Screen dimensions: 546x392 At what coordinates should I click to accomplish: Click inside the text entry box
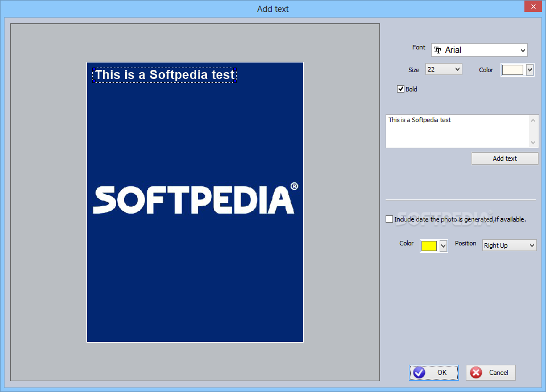click(x=457, y=131)
